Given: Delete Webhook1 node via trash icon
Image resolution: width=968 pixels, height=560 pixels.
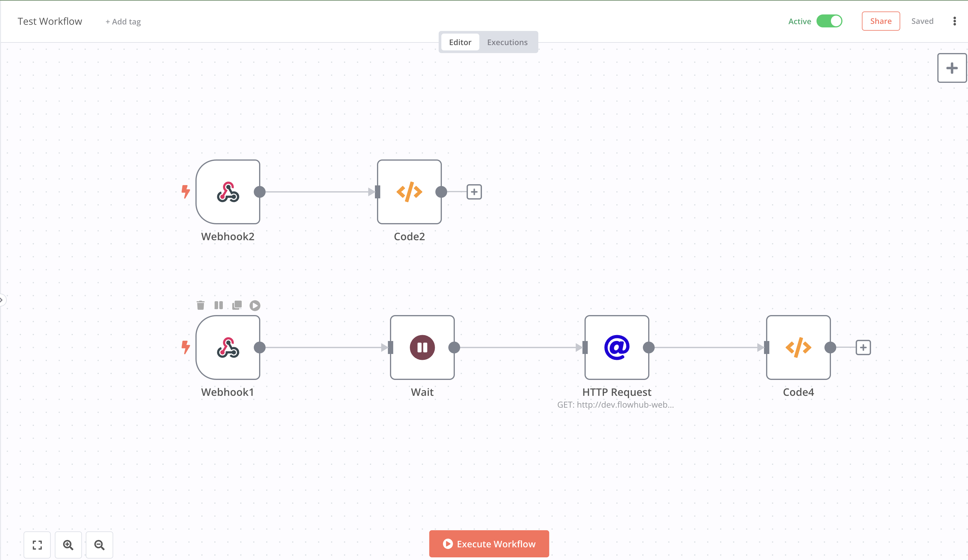Looking at the screenshot, I should point(200,305).
